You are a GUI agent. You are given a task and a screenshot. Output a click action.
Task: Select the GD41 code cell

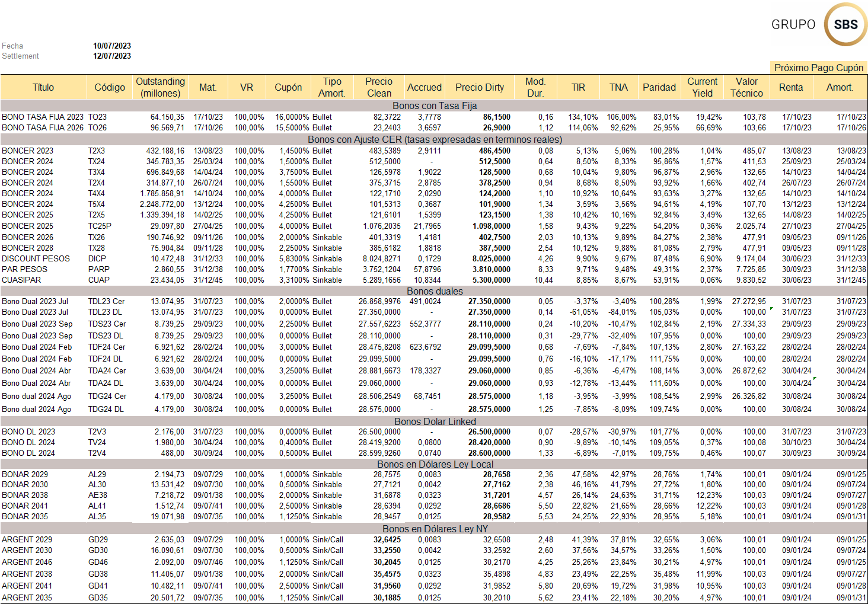click(98, 586)
